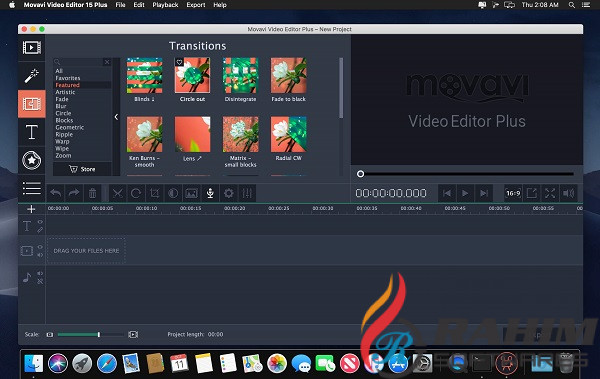The width and height of the screenshot is (600, 379).
Task: Collapse the categories panel with chevron
Action: 116,117
